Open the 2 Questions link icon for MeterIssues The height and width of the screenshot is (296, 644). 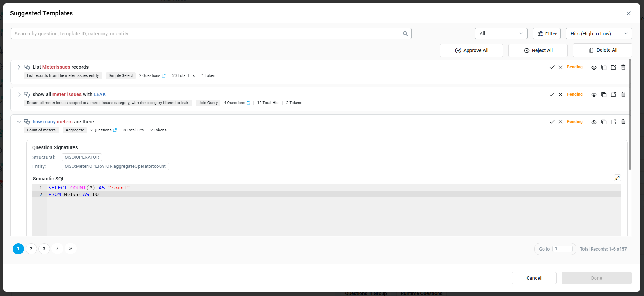pos(164,75)
